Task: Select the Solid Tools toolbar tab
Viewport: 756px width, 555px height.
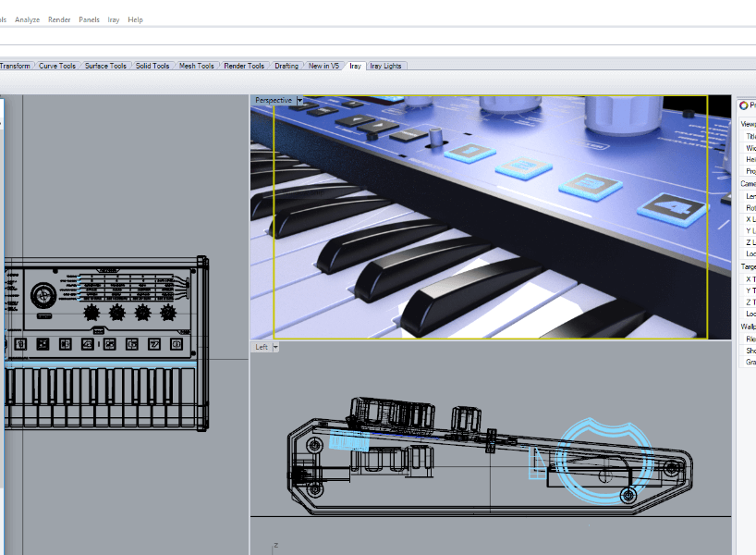Action: pos(152,66)
